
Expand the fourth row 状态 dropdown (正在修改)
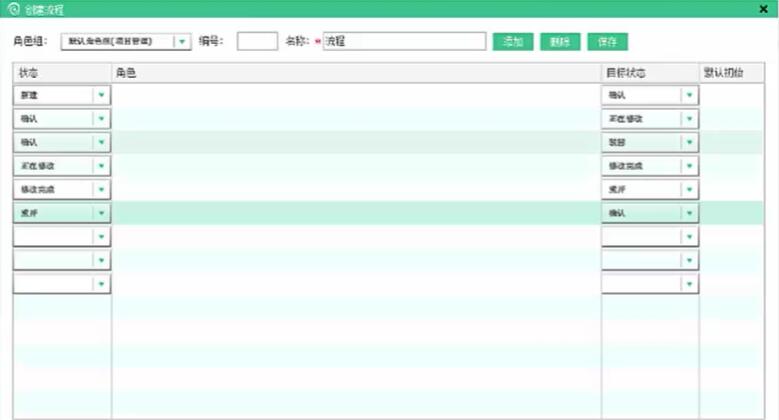(x=101, y=166)
